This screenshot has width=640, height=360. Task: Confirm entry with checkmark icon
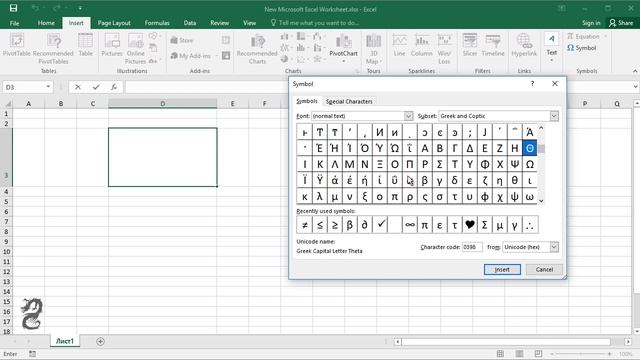[x=96, y=87]
